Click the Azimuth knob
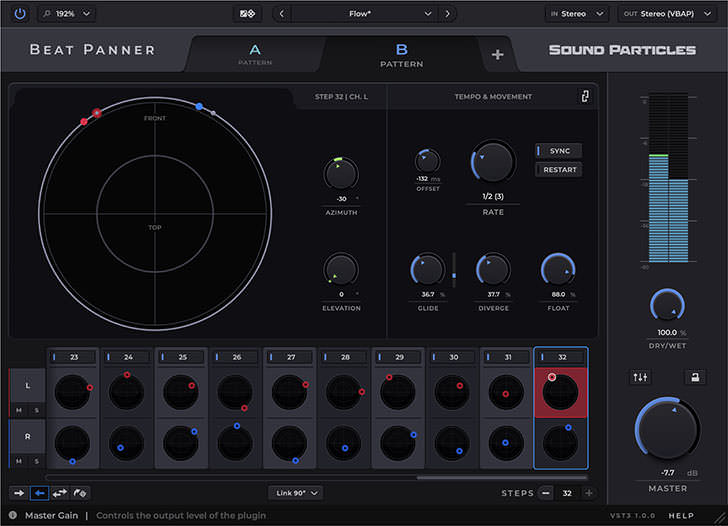This screenshot has width=728, height=526. (x=341, y=174)
